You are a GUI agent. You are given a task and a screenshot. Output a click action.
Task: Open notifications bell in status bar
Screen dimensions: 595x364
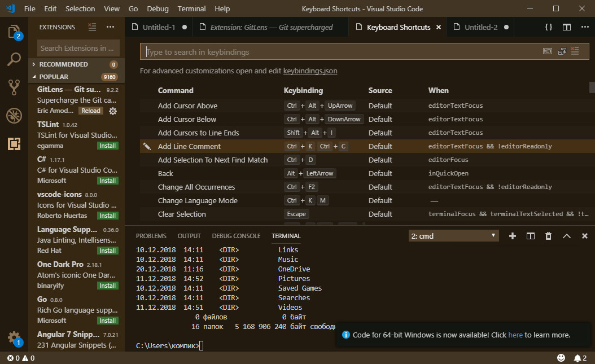[580, 358]
